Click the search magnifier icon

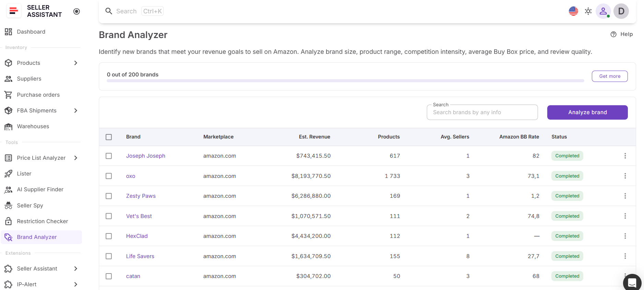[109, 11]
